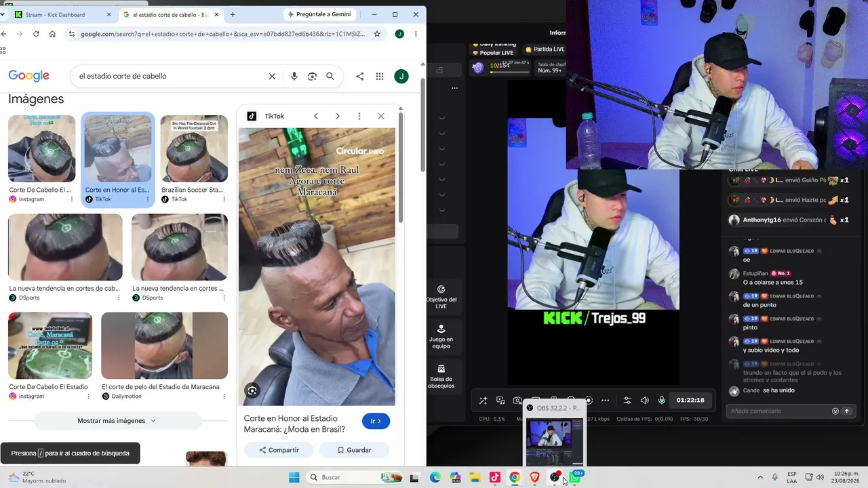Open the 'El corte de pelo del Estadio de Maracana' thumbnail
The width and height of the screenshot is (868, 488).
click(165, 346)
